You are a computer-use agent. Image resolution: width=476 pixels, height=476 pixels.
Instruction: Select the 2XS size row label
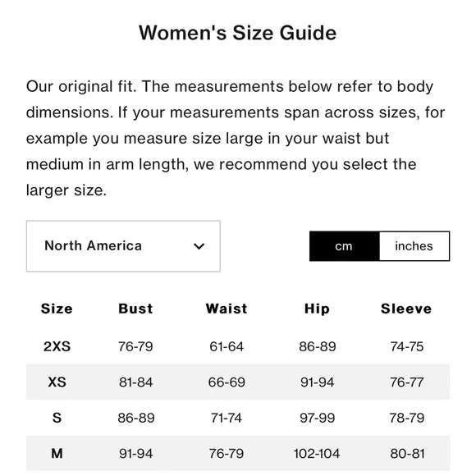coord(57,346)
